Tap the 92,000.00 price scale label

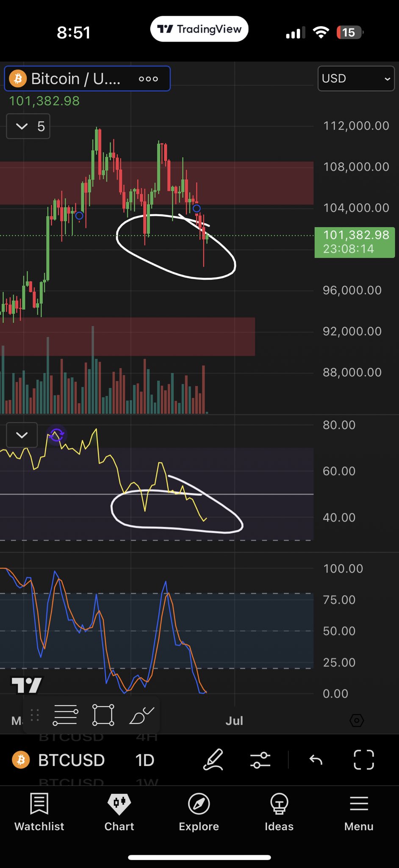[x=352, y=331]
